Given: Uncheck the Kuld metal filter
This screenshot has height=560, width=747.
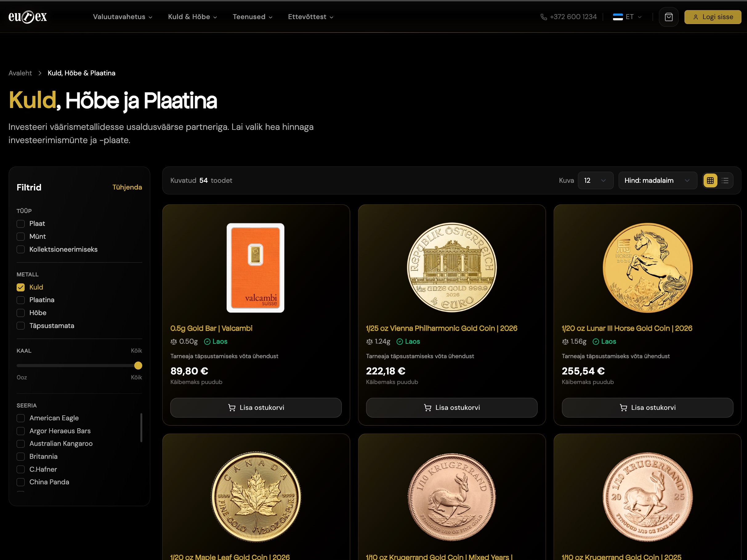Looking at the screenshot, I should point(21,287).
